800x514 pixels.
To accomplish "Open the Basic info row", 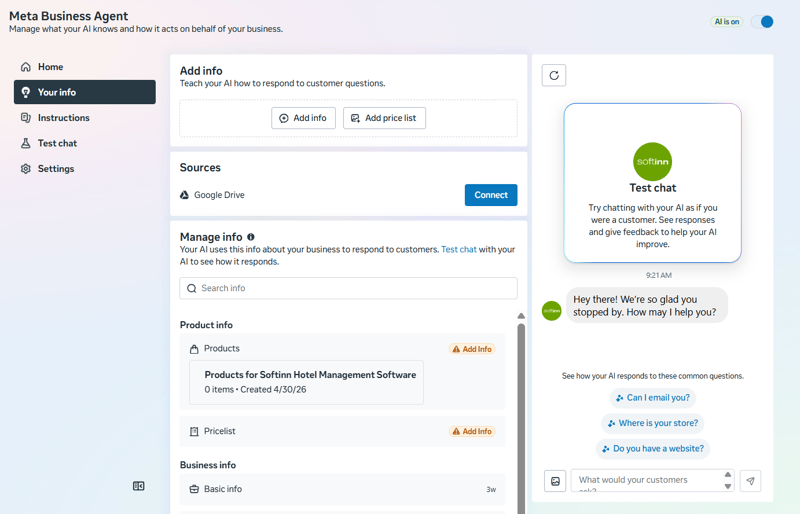I will tap(342, 489).
